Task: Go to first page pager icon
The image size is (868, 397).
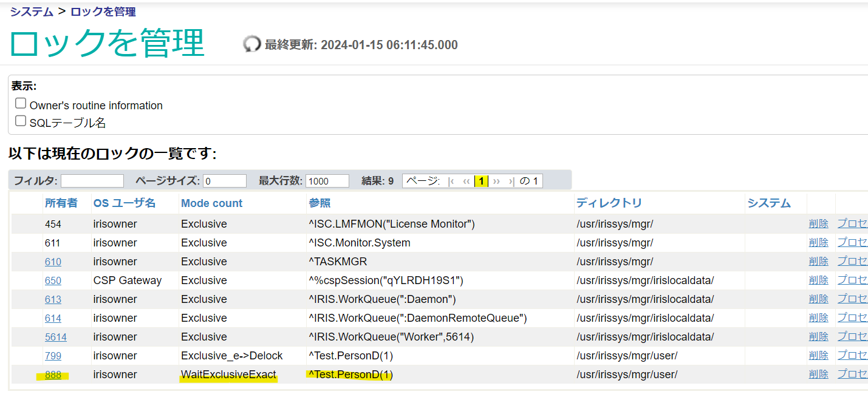Action: point(451,181)
